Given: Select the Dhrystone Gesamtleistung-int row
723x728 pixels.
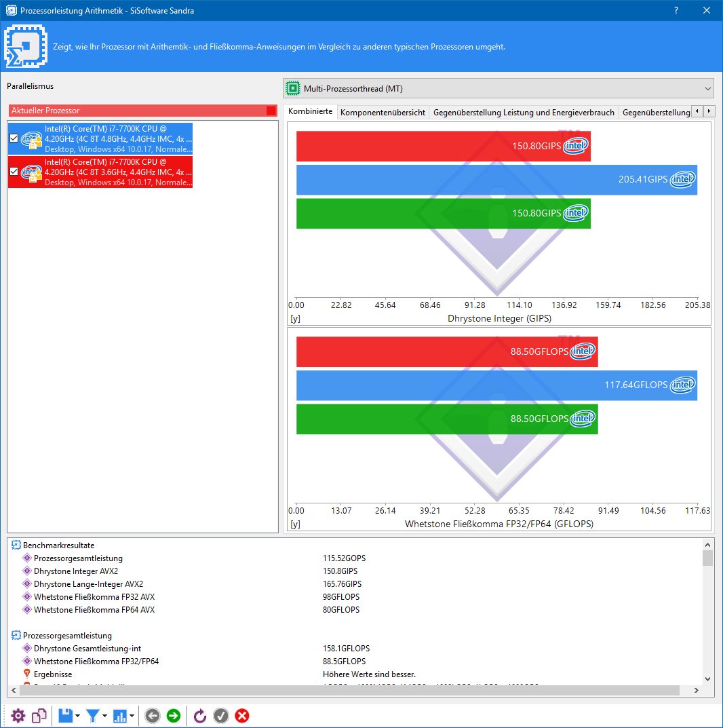Looking at the screenshot, I should pyautogui.click(x=355, y=648).
